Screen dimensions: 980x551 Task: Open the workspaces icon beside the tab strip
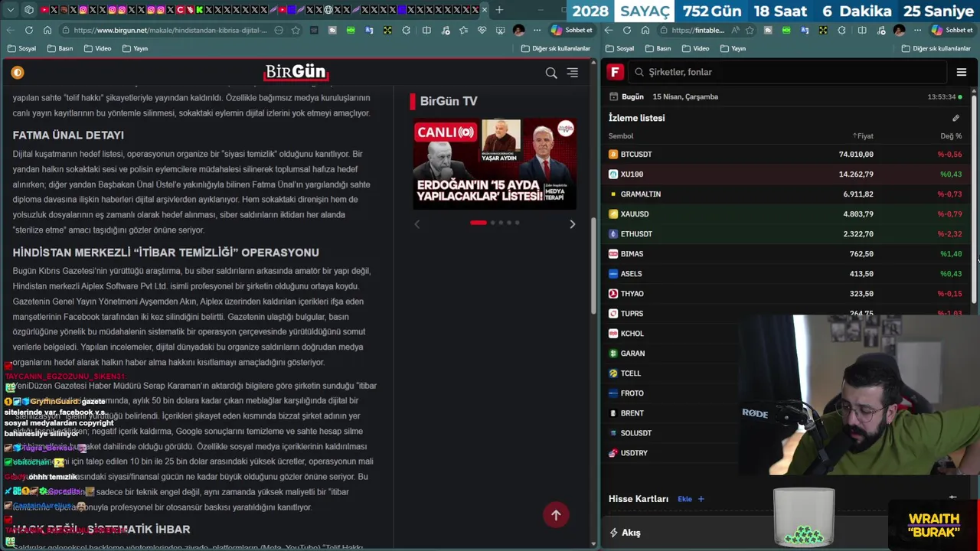click(29, 10)
